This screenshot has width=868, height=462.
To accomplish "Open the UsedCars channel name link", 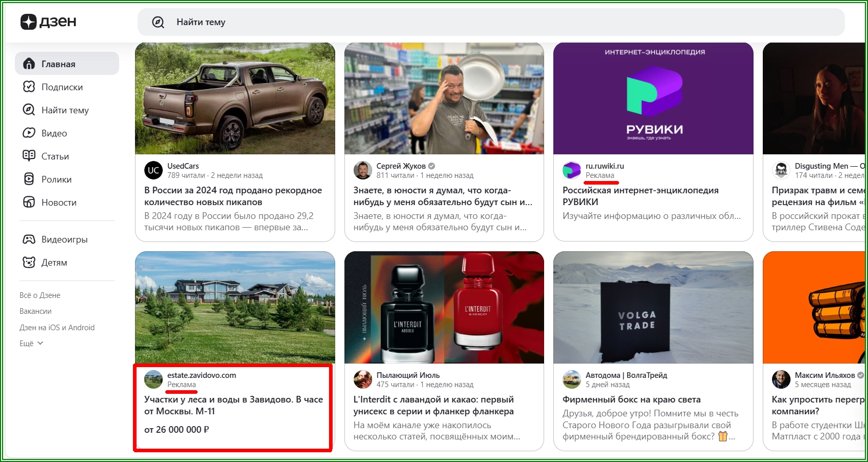I will pyautogui.click(x=183, y=166).
